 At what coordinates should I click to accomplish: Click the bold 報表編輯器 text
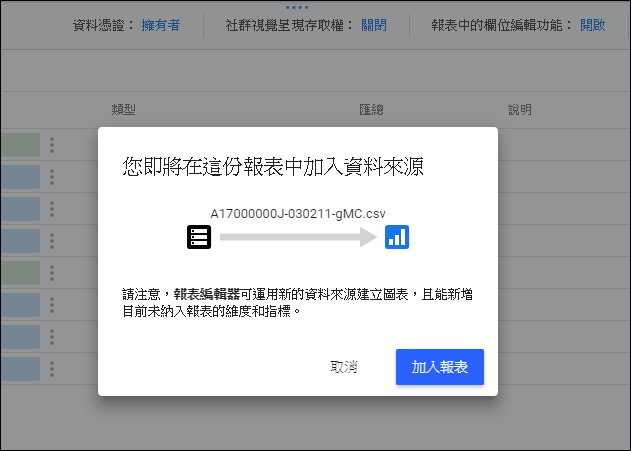coord(206,294)
